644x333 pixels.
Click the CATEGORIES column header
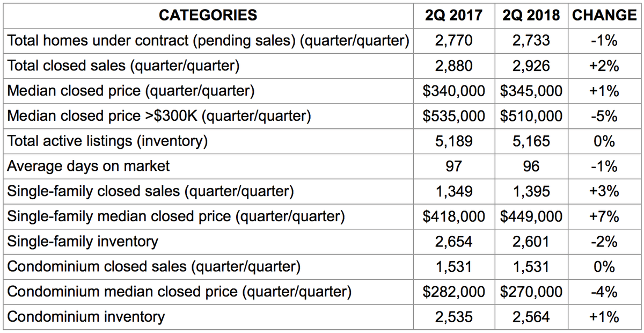(x=208, y=15)
